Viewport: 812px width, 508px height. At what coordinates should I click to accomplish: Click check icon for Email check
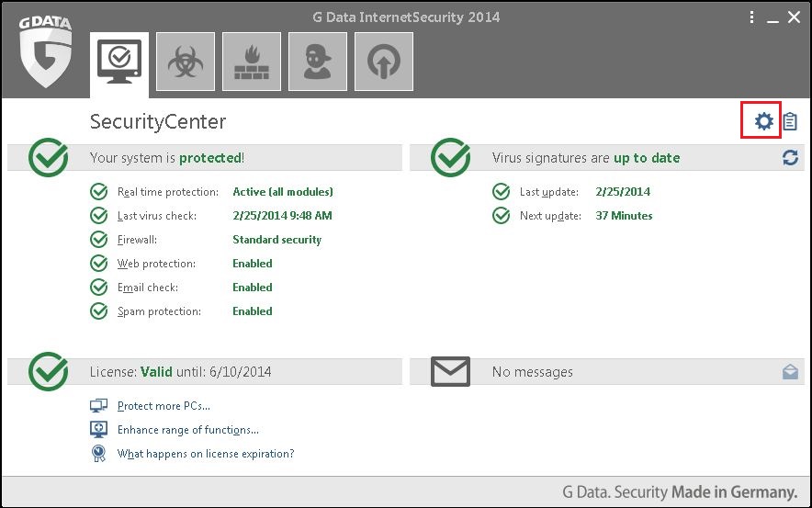[98, 287]
